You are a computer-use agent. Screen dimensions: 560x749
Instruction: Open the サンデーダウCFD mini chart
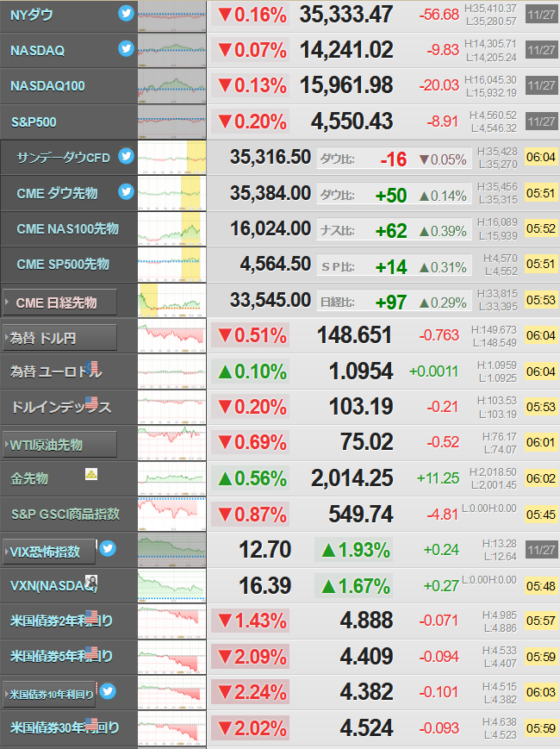tap(171, 158)
